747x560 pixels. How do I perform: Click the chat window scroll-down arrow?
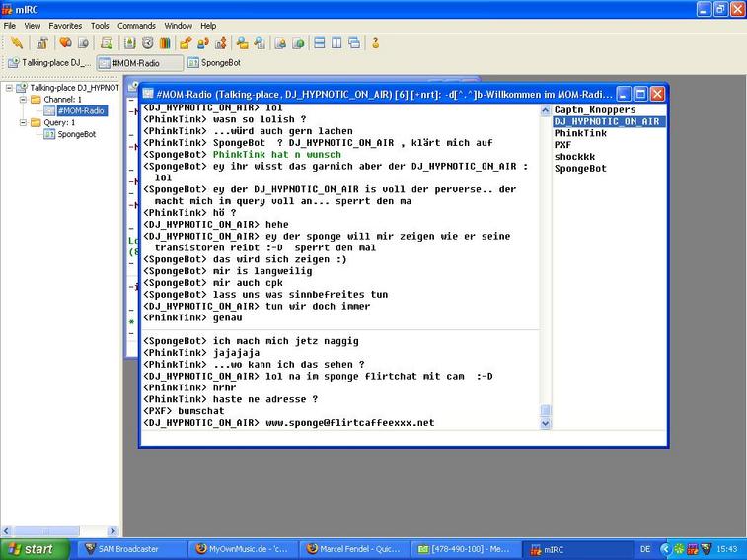coord(546,423)
